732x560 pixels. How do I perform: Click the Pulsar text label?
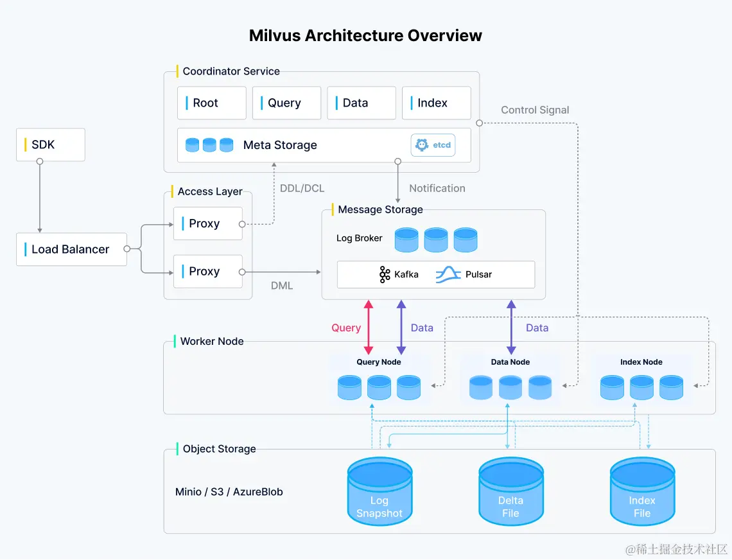pos(478,275)
